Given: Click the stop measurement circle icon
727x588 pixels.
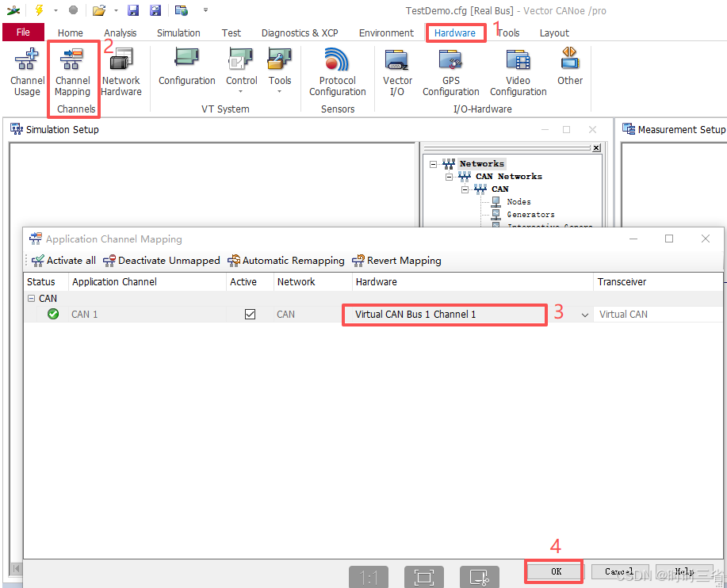Looking at the screenshot, I should (73, 10).
